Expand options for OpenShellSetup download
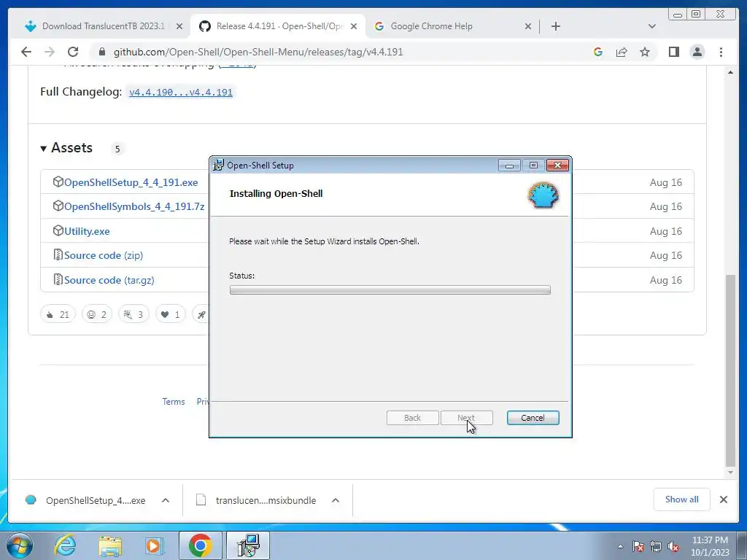Screen dimensions: 747x560 pos(166,500)
